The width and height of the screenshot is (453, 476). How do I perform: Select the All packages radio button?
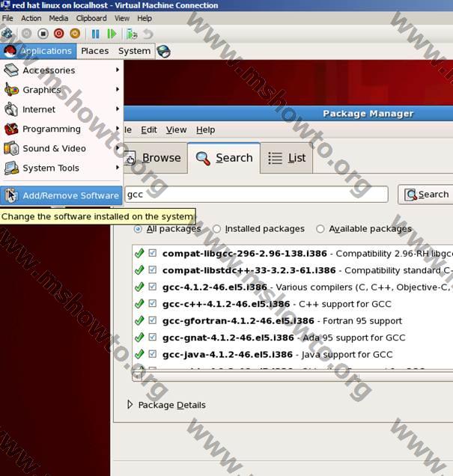coord(138,229)
